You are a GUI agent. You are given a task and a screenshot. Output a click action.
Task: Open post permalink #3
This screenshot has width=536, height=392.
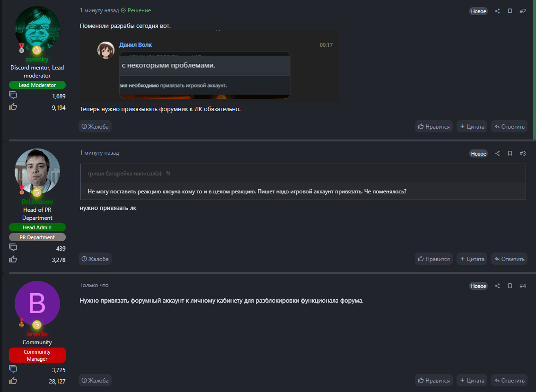pyautogui.click(x=522, y=154)
